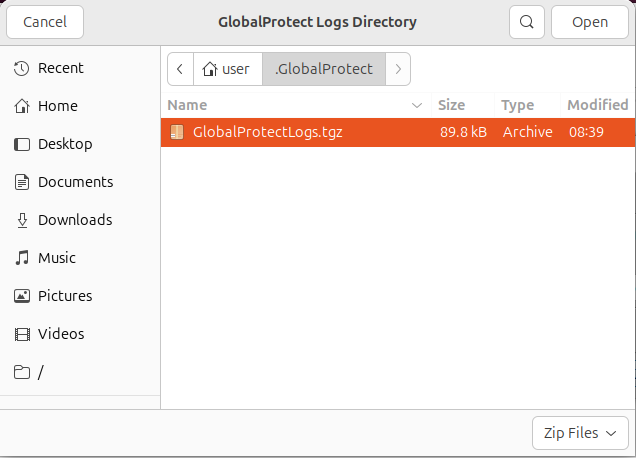Viewport: 636px width, 458px height.
Task: Click the archive icon of GlobalProtectLogs.tgz
Action: pyautogui.click(x=177, y=132)
